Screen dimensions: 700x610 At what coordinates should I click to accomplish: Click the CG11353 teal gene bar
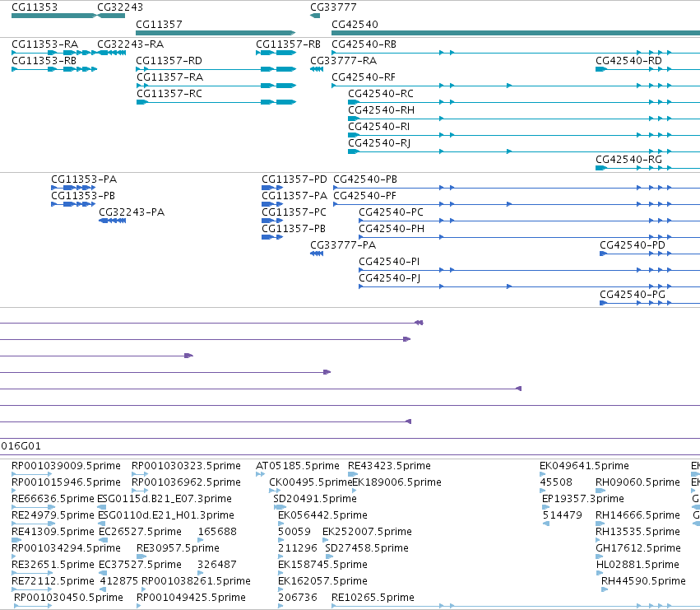(x=53, y=16)
